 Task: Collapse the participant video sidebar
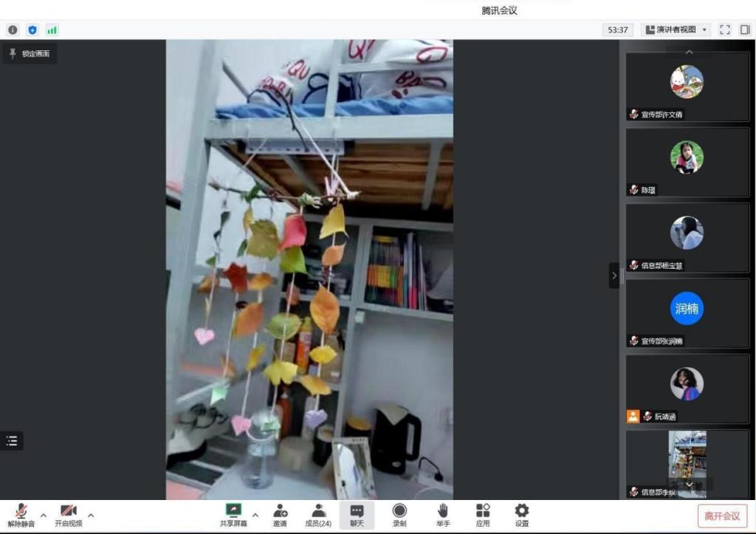[614, 275]
